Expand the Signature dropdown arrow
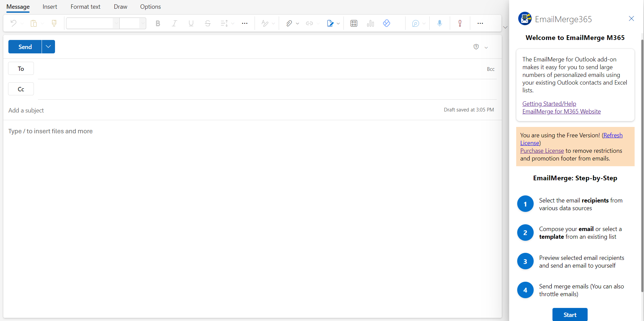Viewport: 644px width, 321px height. click(x=338, y=24)
